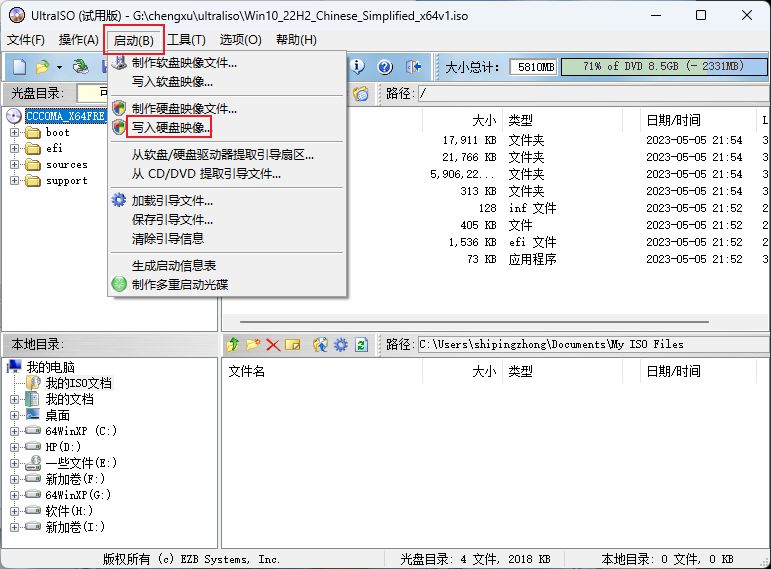771x569 pixels.
Task: Select 写入硬盘映像 menu entry
Action: pyautogui.click(x=171, y=127)
